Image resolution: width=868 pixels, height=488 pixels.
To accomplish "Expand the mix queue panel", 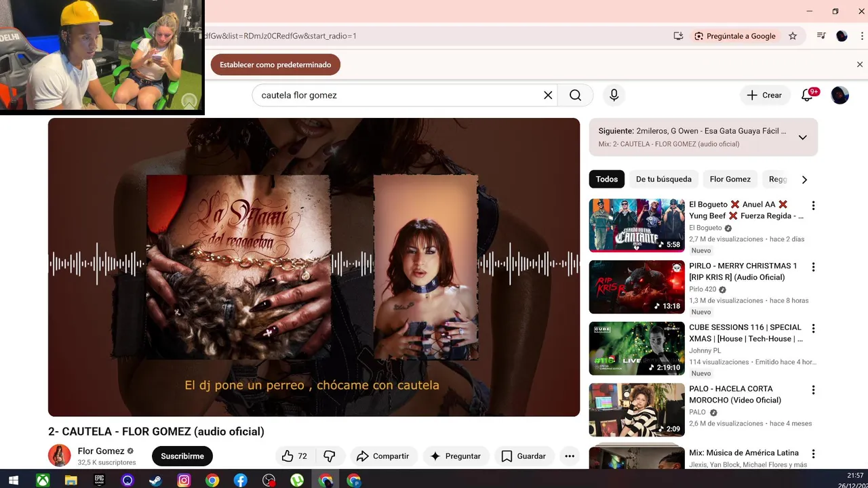I will (802, 138).
